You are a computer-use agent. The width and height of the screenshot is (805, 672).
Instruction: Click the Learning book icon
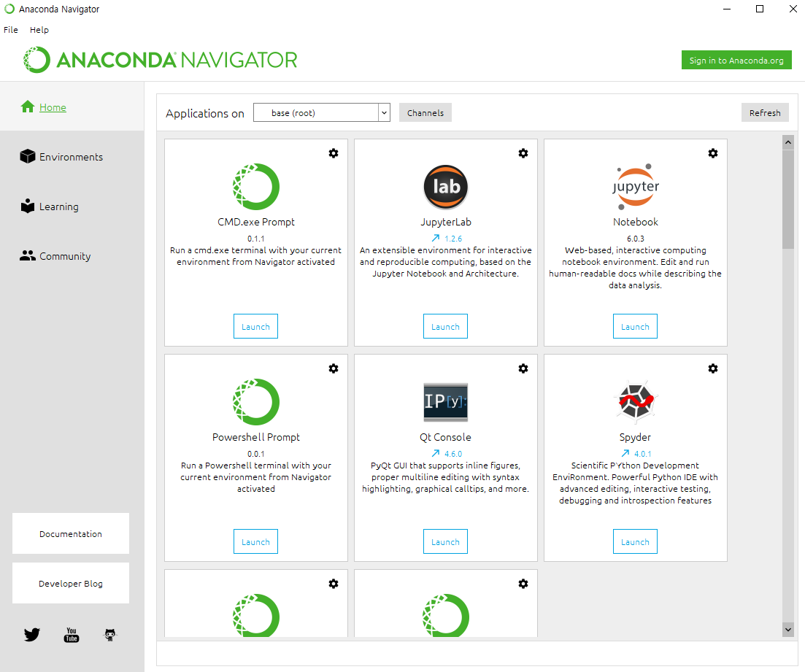point(27,206)
